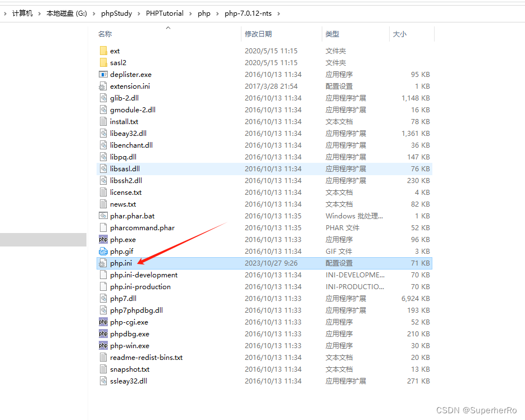The width and height of the screenshot is (525, 420).
Task: Select the deplister.exe application icon
Action: pos(103,74)
